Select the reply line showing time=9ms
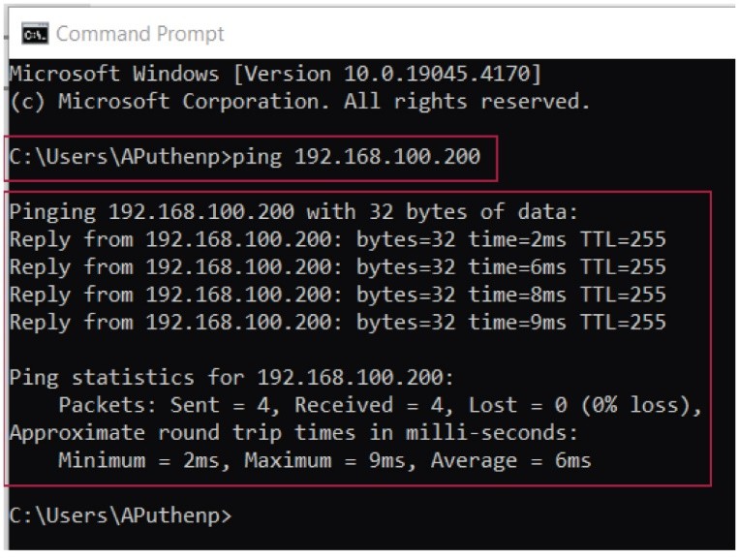The height and width of the screenshot is (560, 739). tap(337, 323)
